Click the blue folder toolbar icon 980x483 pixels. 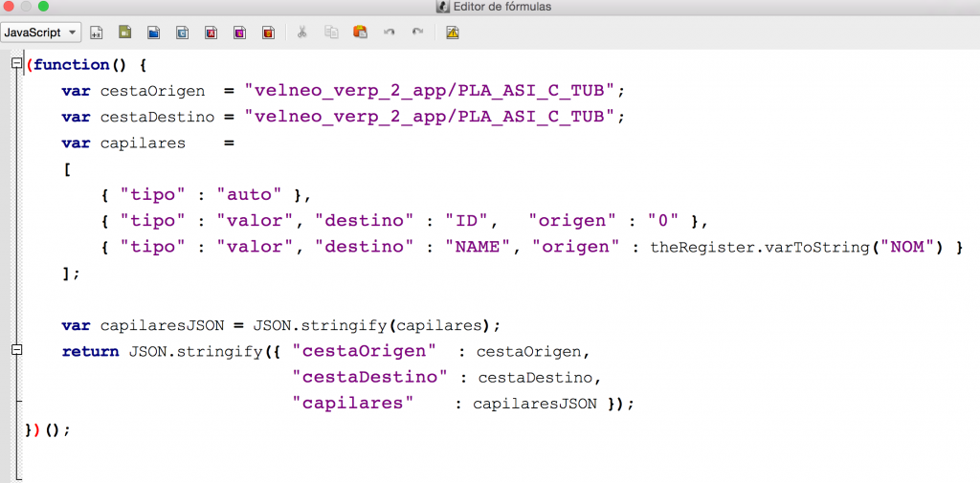tap(154, 33)
